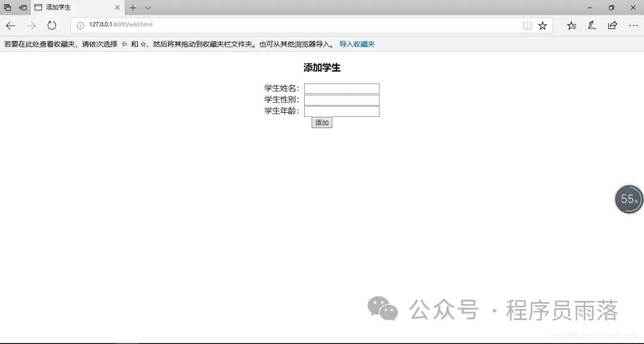Minimize the browser window
The width and height of the screenshot is (644, 344).
(x=590, y=7)
